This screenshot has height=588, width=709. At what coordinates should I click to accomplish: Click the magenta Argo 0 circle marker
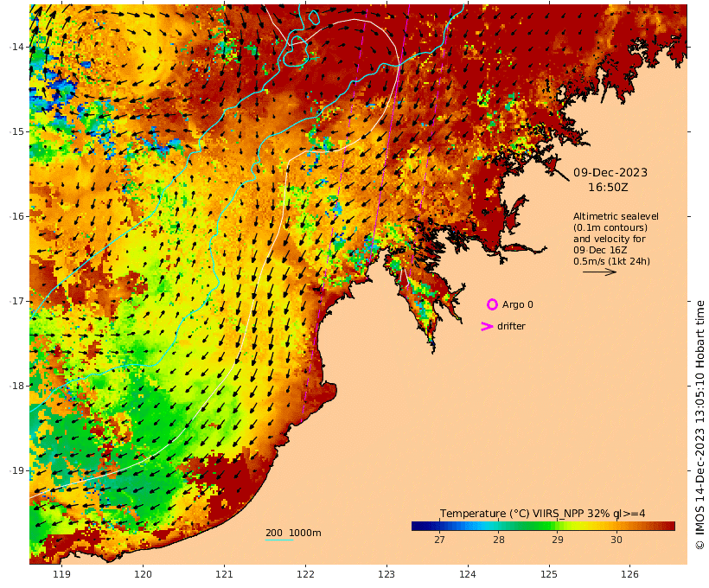tap(492, 304)
